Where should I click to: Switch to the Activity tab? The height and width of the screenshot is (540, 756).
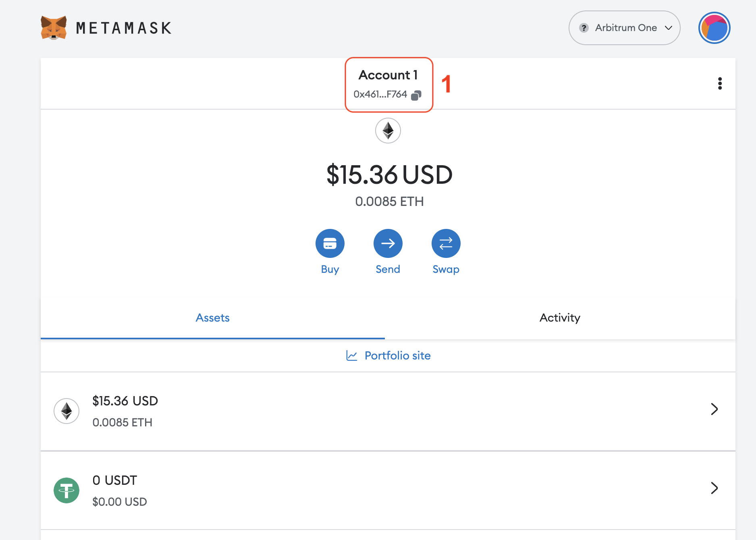coord(560,318)
